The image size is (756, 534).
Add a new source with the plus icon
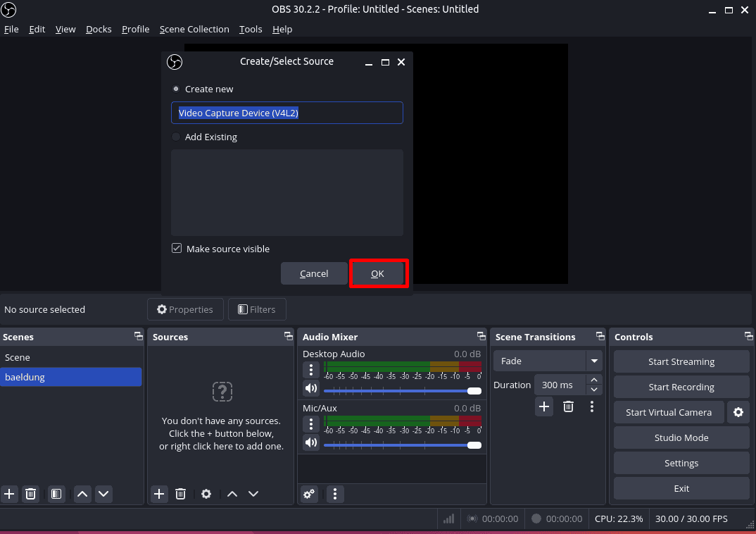[158, 494]
